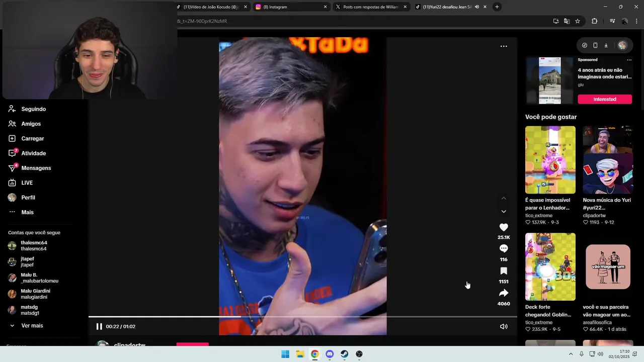This screenshot has height=362, width=644.
Task: Mute the tab via its speaker icon
Action: coord(476,7)
